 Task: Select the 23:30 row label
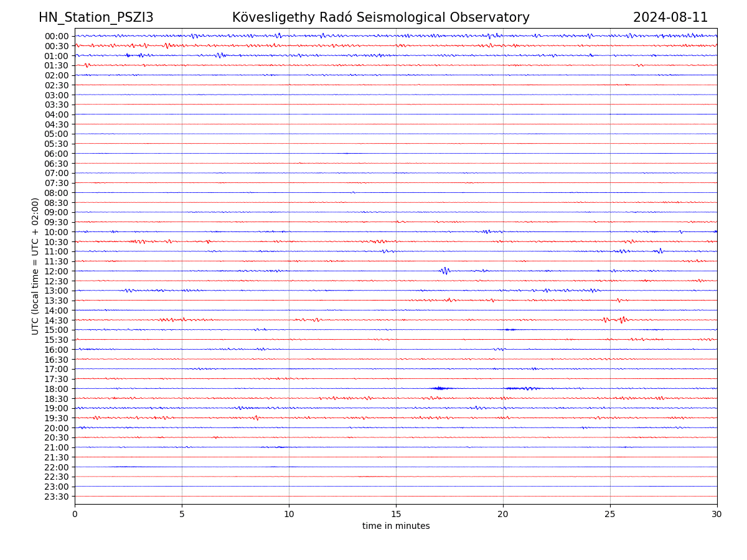tap(56, 497)
